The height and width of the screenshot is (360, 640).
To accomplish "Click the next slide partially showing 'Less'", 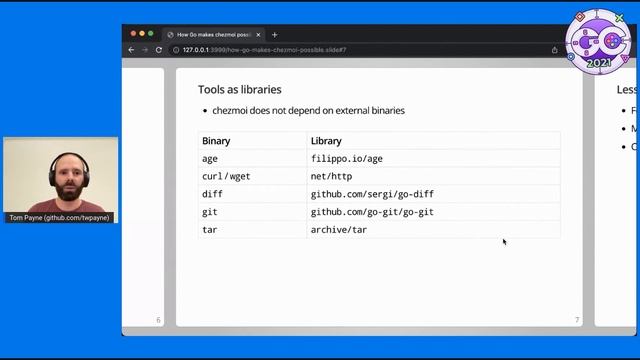I will pyautogui.click(x=615, y=197).
